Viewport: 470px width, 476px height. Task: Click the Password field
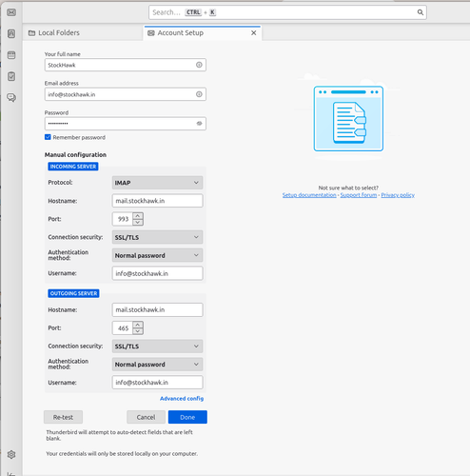click(126, 124)
